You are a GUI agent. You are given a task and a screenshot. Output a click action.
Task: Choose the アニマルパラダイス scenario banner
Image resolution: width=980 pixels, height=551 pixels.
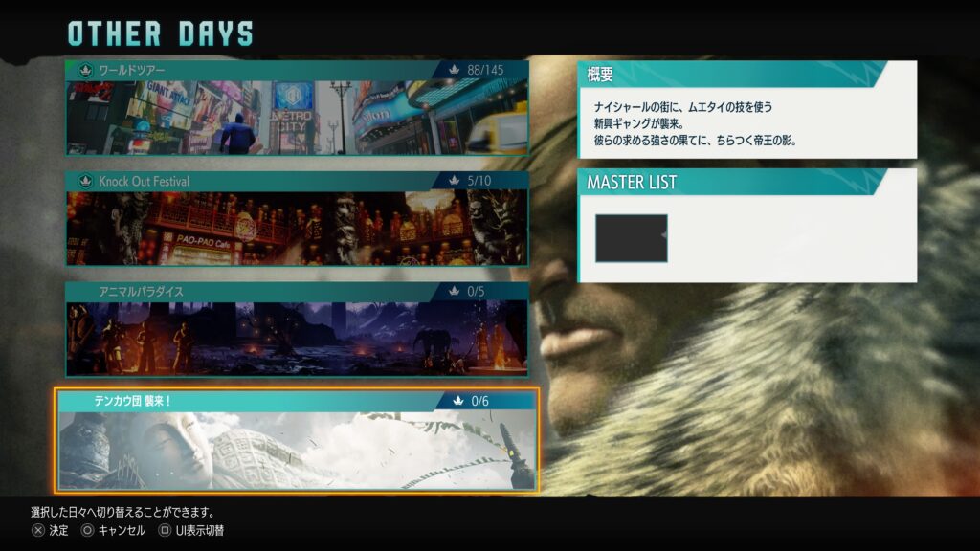point(297,329)
